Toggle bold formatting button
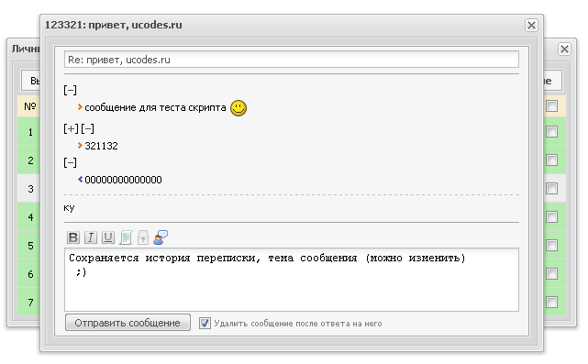Image resolution: width=588 pixels, height=364 pixels. pos(73,237)
